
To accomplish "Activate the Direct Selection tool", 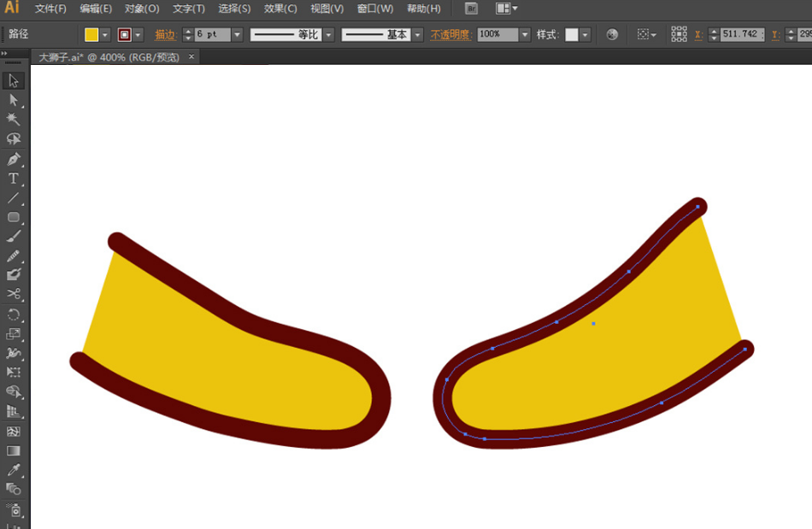I will click(14, 100).
